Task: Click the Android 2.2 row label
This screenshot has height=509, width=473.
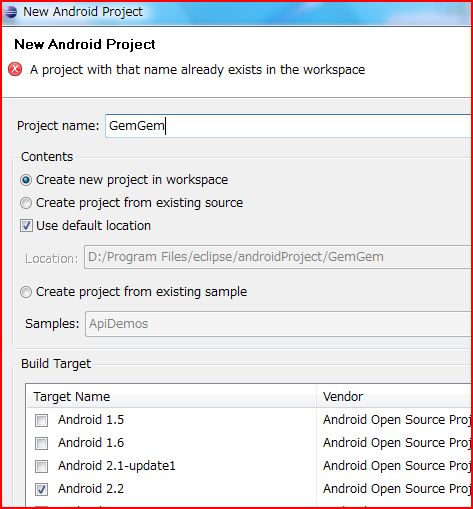Action: coord(91,489)
